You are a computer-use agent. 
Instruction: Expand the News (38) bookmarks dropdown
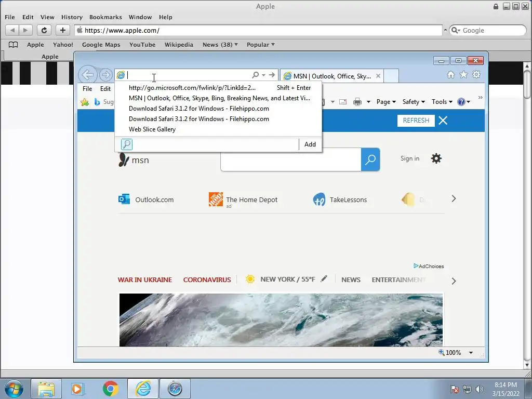(x=220, y=45)
